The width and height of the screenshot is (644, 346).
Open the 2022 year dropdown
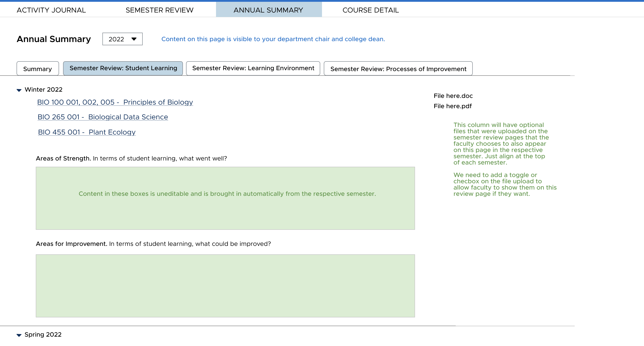(123, 39)
